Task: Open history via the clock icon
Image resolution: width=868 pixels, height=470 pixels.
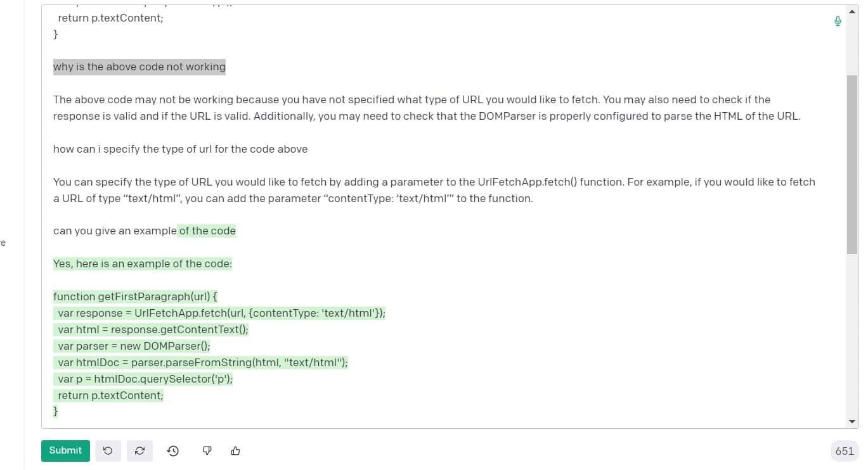Action: [172, 450]
